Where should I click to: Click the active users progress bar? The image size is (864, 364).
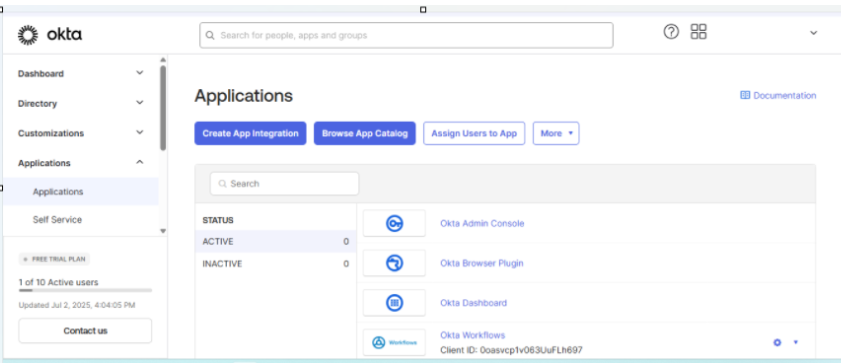pyautogui.click(x=85, y=290)
